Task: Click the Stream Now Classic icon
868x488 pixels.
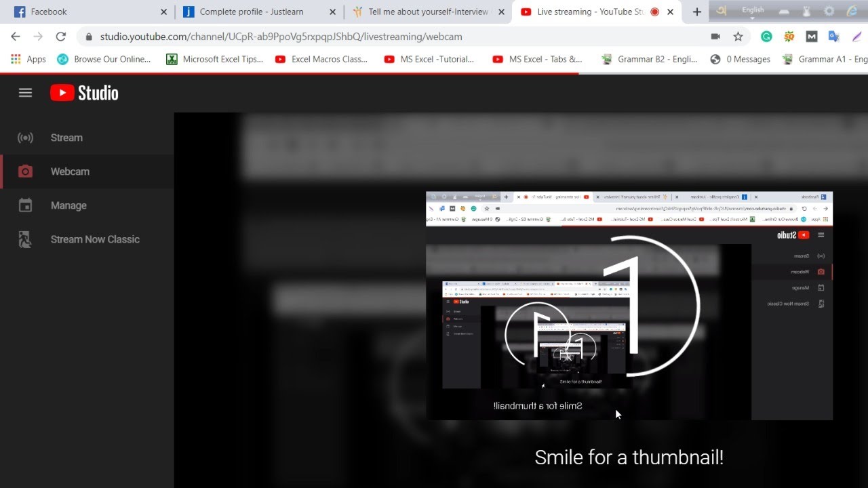Action: point(25,239)
